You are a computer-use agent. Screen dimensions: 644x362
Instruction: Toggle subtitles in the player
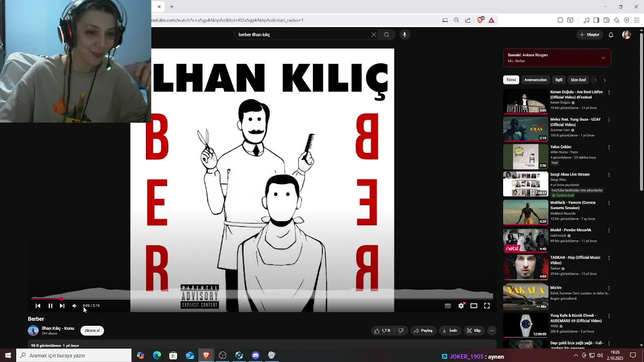point(448,306)
